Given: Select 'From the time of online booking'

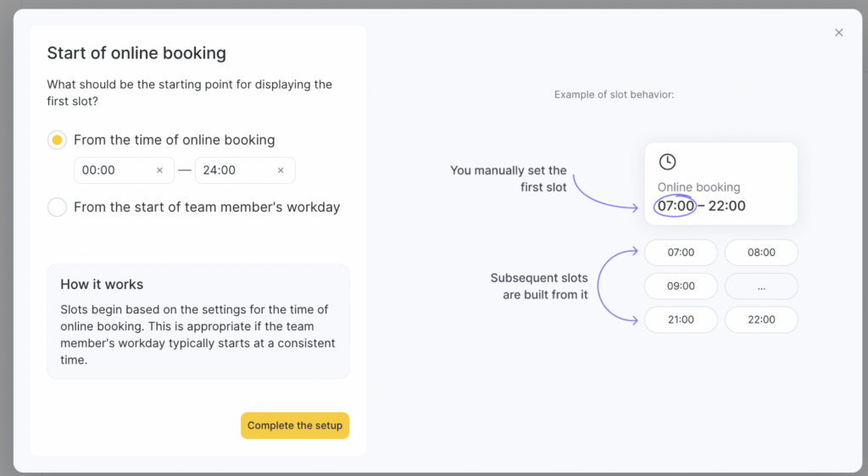Looking at the screenshot, I should pyautogui.click(x=57, y=141).
